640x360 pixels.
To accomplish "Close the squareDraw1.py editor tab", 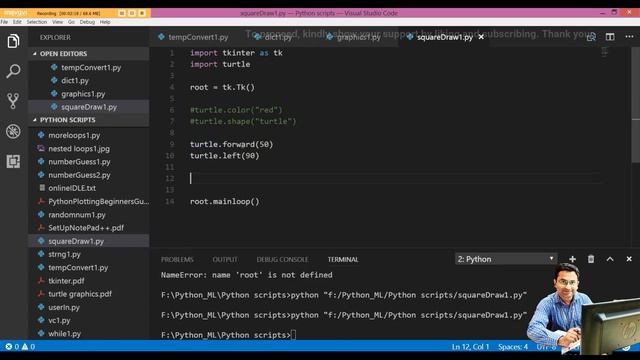I will click(481, 37).
